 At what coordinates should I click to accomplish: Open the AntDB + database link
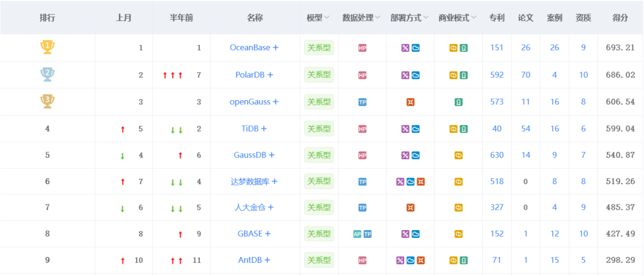click(254, 261)
